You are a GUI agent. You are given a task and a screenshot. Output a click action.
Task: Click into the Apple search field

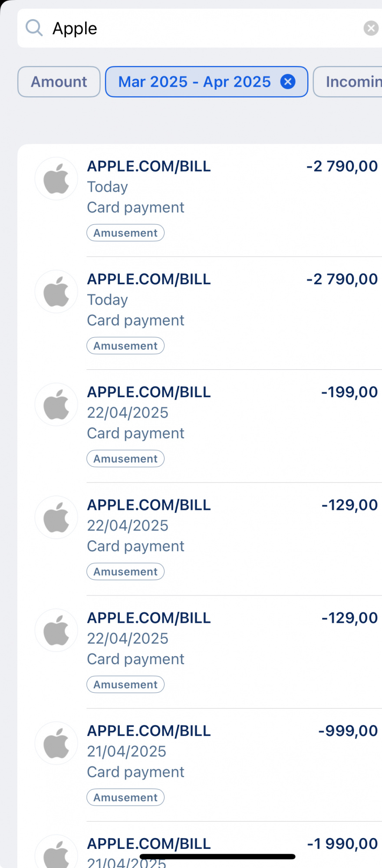(200, 28)
